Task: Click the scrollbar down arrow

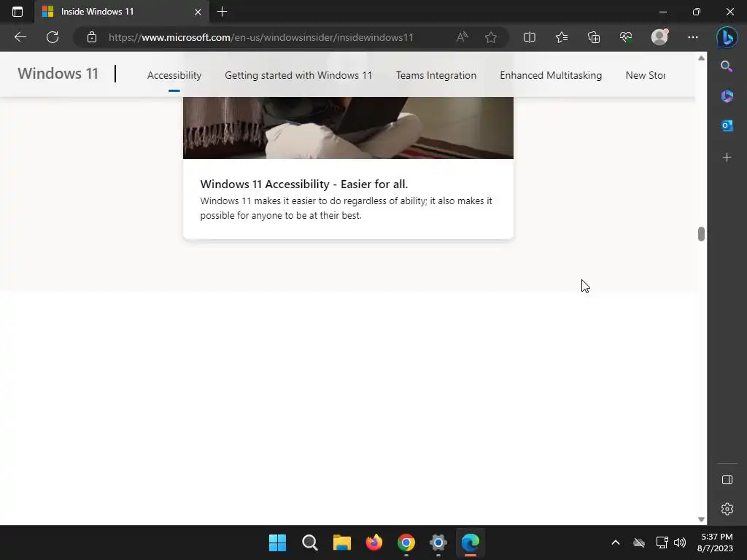Action: click(x=701, y=519)
